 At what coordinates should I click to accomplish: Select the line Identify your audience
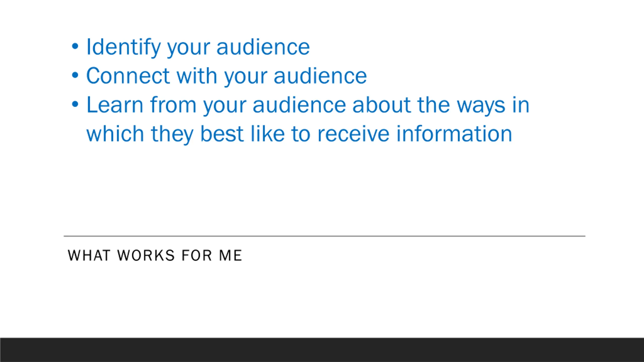click(198, 47)
